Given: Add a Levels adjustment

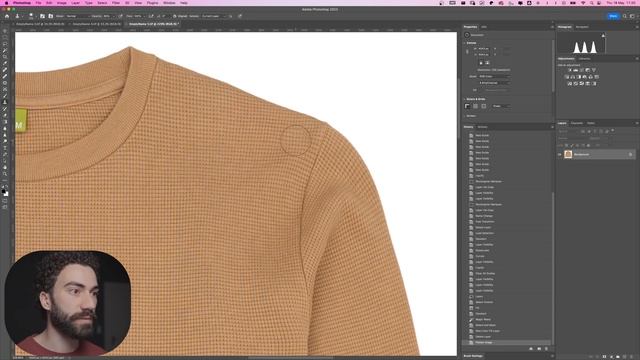Looking at the screenshot, I should pos(576,70).
